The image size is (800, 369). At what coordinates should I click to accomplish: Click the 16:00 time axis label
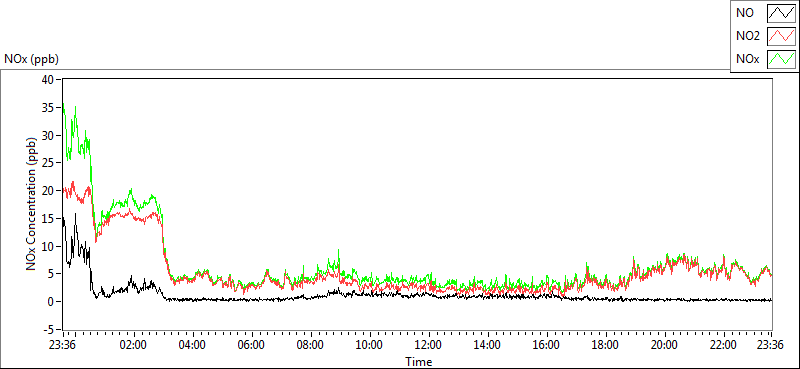(x=546, y=344)
